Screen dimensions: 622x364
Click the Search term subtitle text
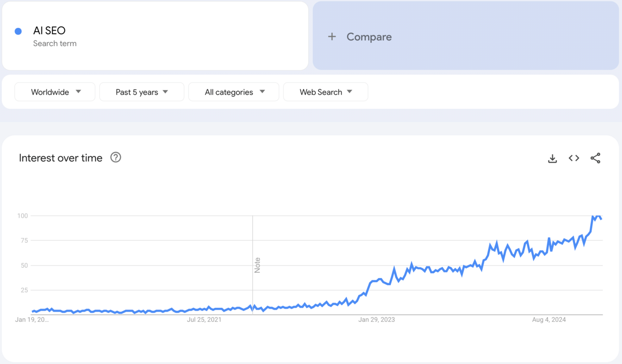point(55,43)
